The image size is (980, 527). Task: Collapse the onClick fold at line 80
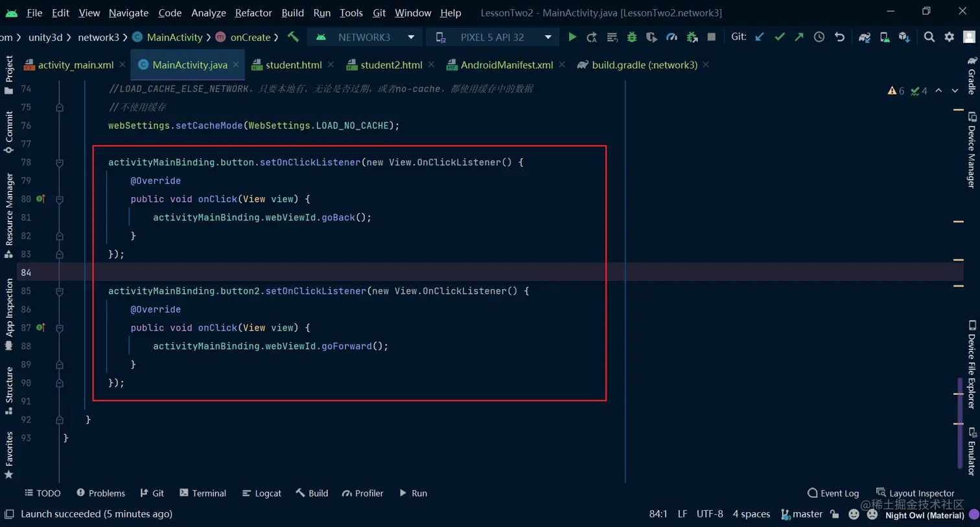pyautogui.click(x=60, y=200)
